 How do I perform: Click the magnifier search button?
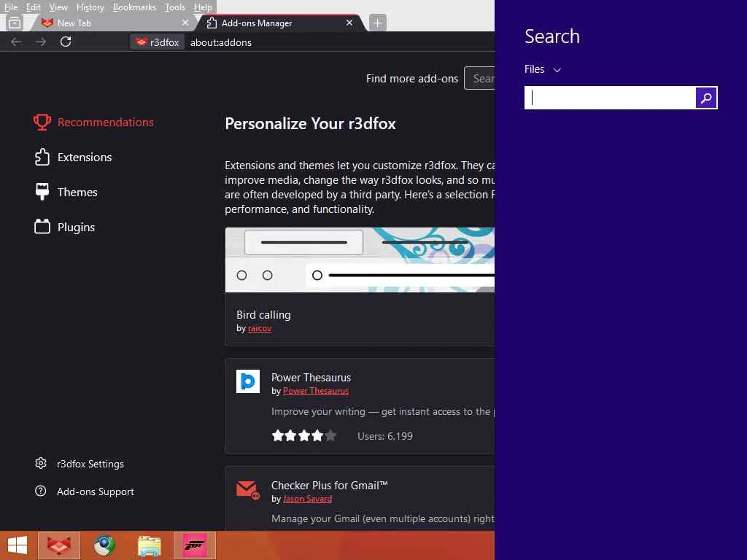tap(706, 98)
